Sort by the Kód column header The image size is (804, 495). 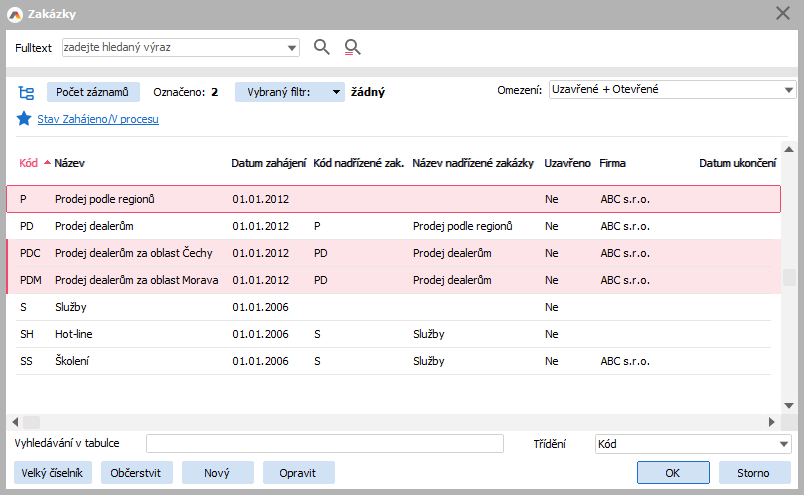pos(29,163)
